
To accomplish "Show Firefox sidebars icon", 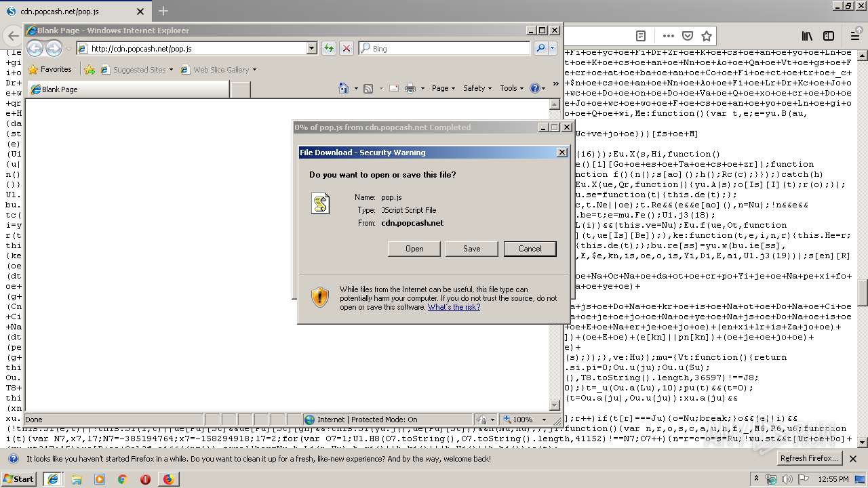I will coord(829,36).
